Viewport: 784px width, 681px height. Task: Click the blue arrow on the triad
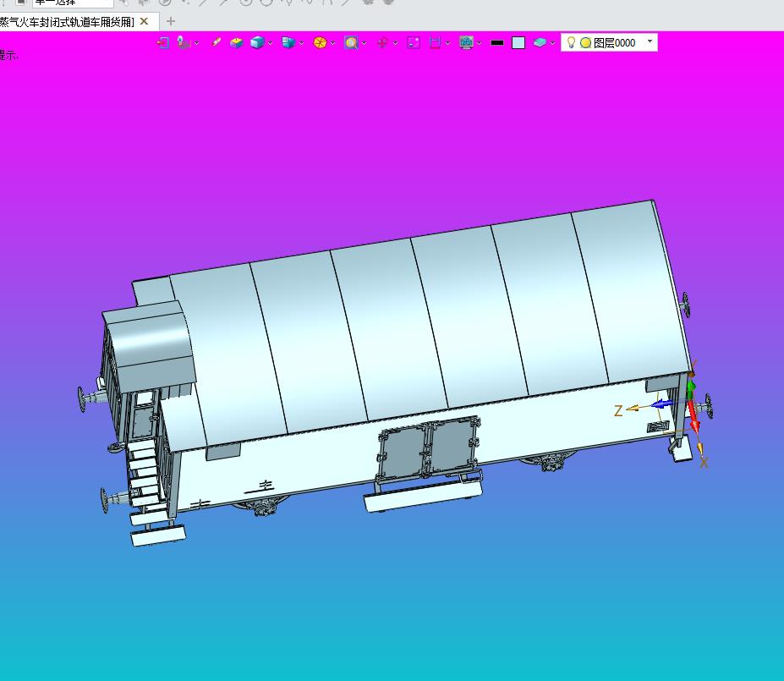(661, 404)
